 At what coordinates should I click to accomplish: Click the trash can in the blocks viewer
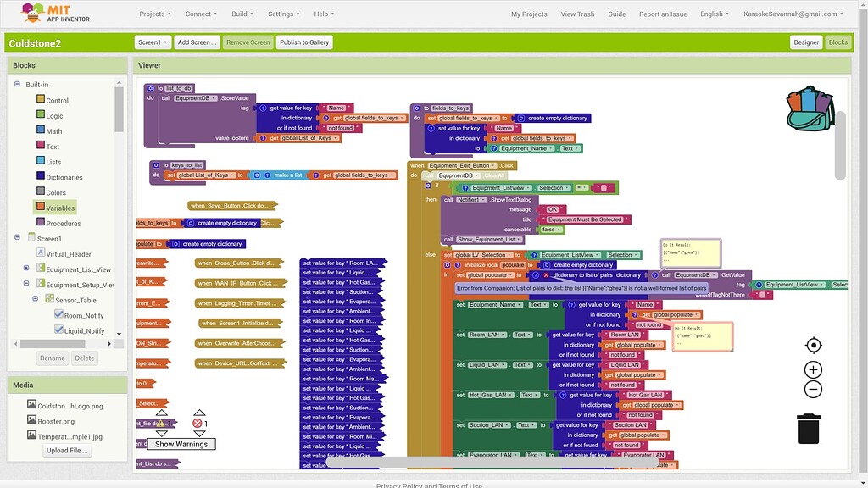(x=808, y=429)
